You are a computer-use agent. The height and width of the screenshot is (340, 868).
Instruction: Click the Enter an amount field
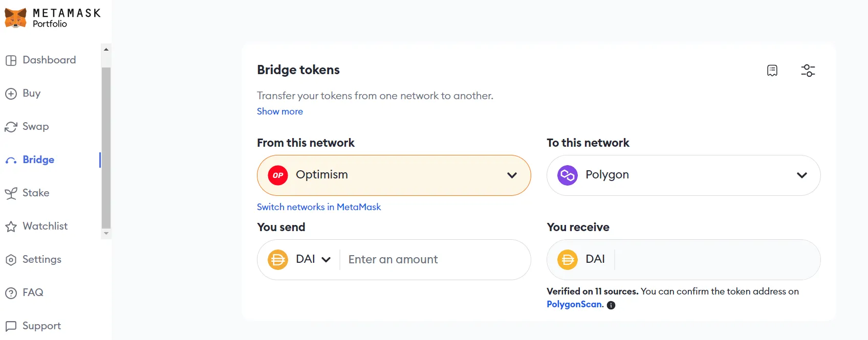click(435, 260)
